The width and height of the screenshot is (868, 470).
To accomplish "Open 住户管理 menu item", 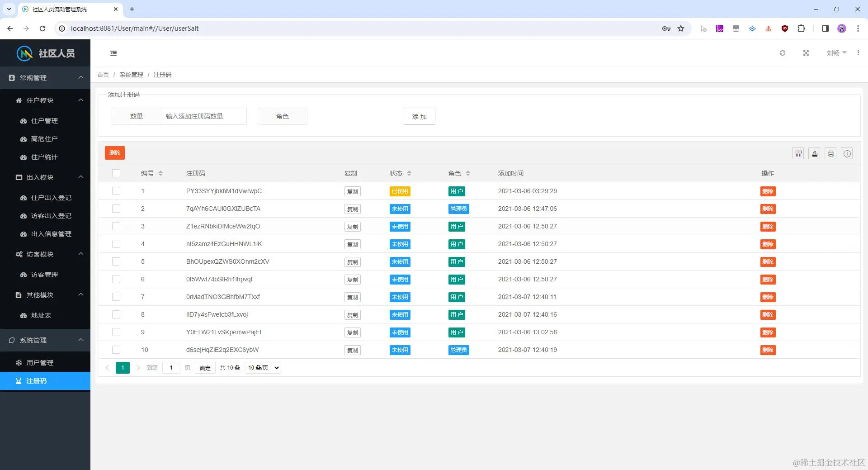I will click(x=45, y=121).
